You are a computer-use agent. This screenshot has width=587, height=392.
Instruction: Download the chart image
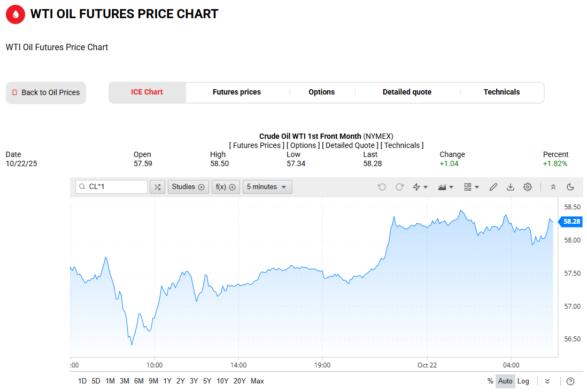[x=511, y=187]
